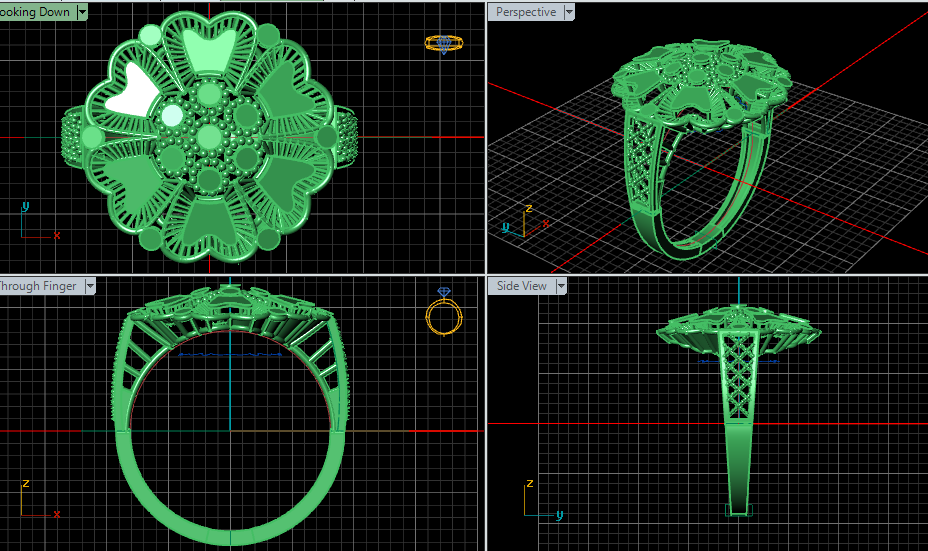Activate the Perspective viewport title
Viewport: 928px width, 551px height.
(525, 12)
